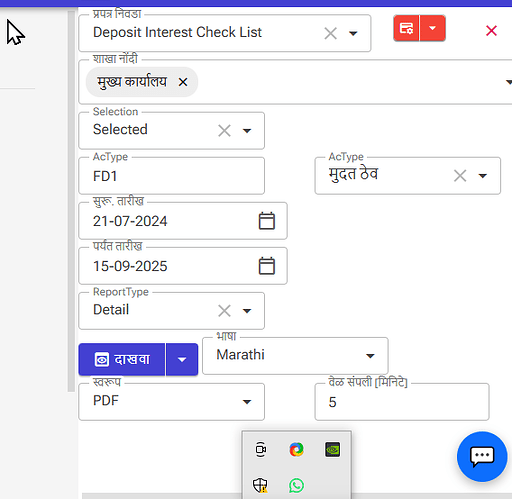Click the red report settings icon button
The height and width of the screenshot is (499, 512).
point(406,28)
